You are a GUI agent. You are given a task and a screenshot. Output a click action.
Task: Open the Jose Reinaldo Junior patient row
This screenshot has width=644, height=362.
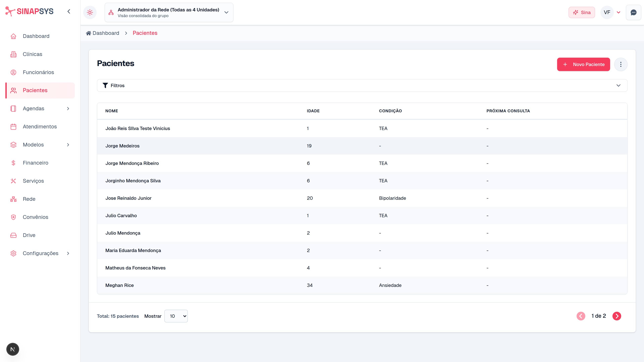362,198
